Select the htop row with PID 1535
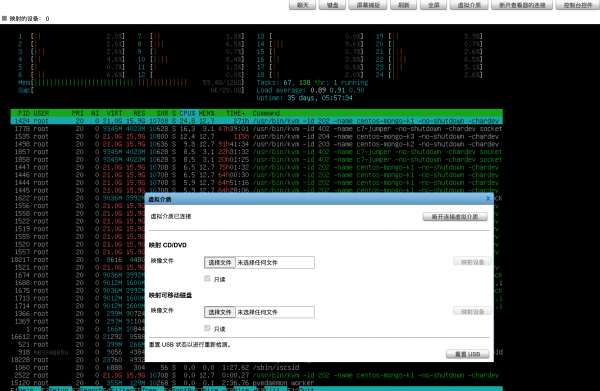The image size is (600, 391). pyautogui.click(x=256, y=136)
